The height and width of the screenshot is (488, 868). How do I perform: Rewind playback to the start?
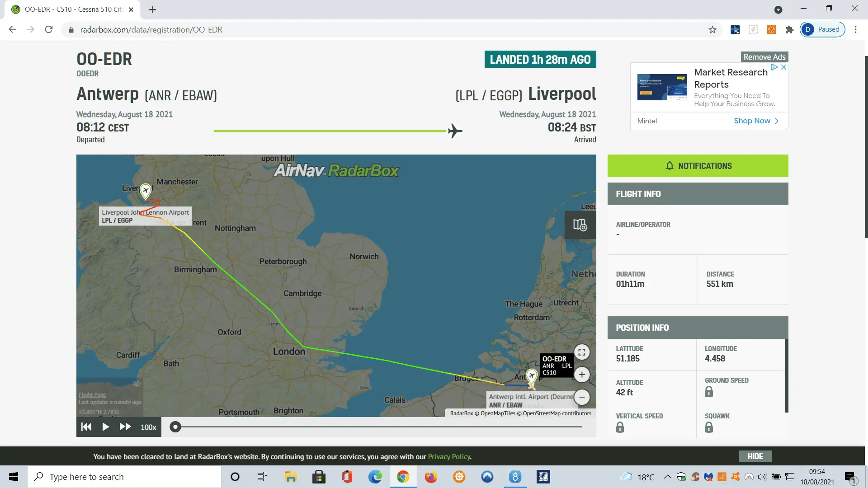click(86, 427)
